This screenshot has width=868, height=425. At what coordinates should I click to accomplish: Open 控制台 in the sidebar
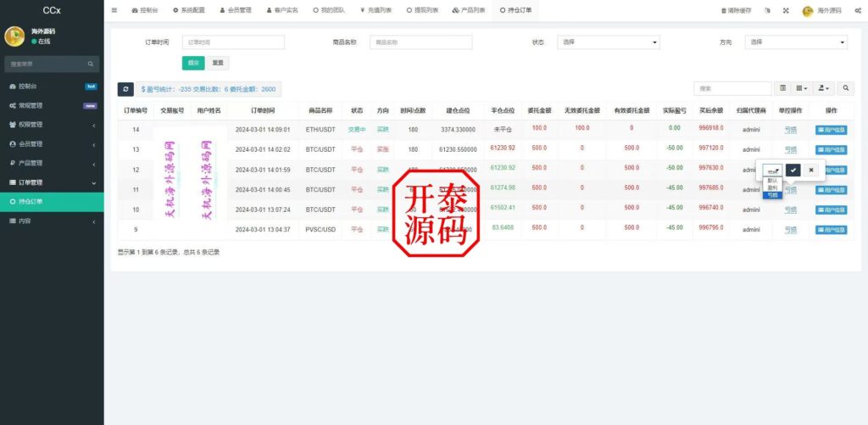point(52,87)
